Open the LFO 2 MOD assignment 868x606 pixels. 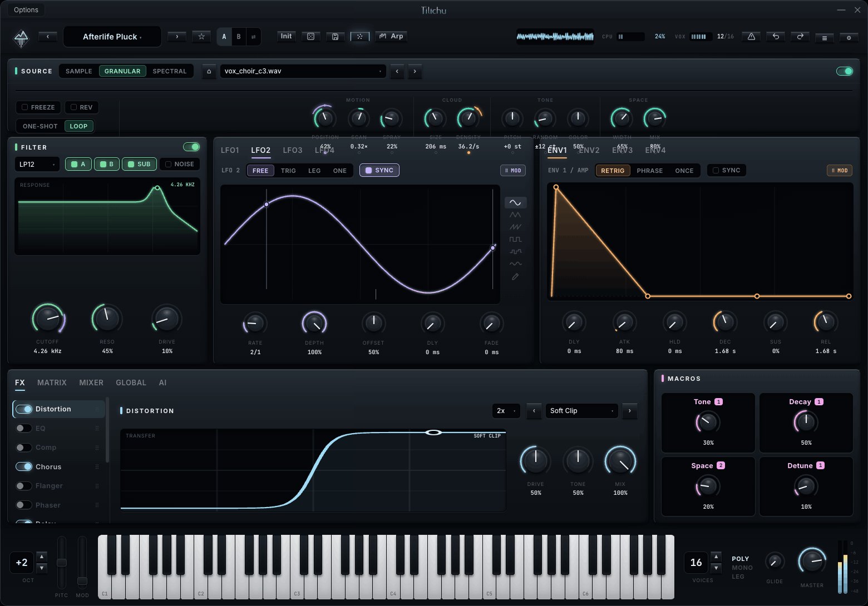[x=513, y=171]
